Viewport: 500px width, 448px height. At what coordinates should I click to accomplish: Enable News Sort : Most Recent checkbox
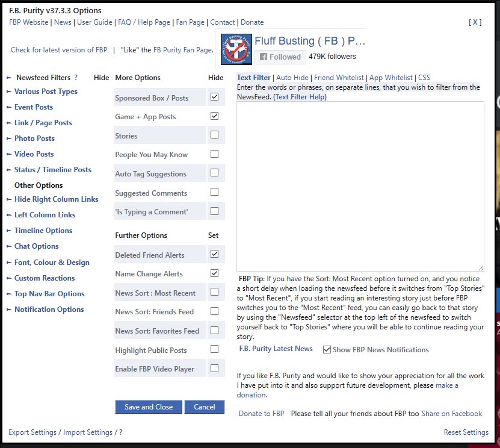pyautogui.click(x=215, y=292)
